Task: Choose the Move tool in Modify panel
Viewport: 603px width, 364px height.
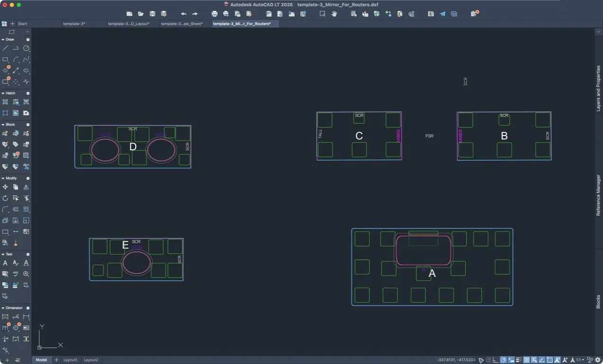Action: coord(5,187)
